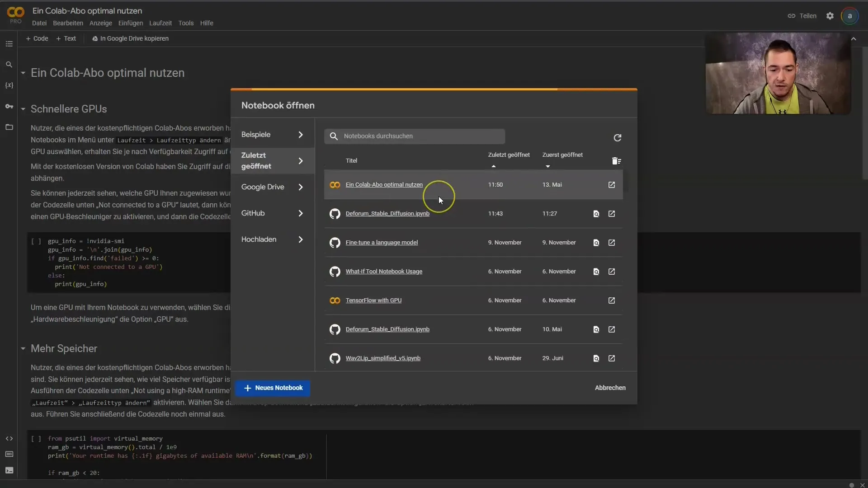Open the command palette icon in sidebar
868x488 pixels.
(x=9, y=454)
